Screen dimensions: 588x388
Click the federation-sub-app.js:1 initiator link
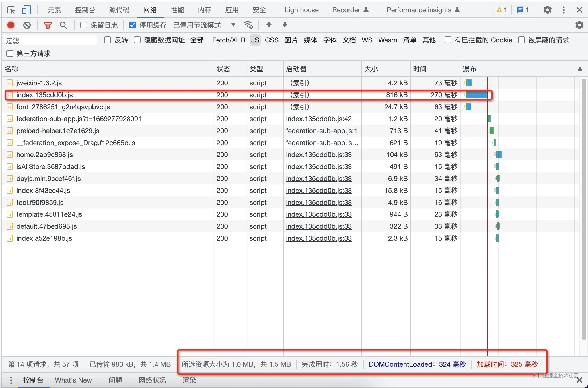pos(321,131)
